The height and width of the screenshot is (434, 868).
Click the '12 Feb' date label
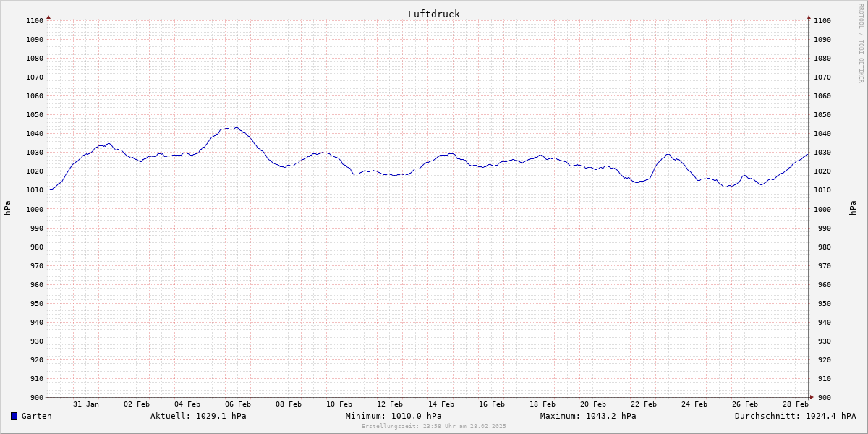coord(390,404)
